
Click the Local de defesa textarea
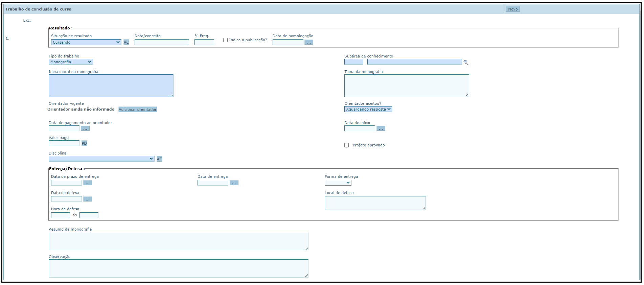click(375, 203)
